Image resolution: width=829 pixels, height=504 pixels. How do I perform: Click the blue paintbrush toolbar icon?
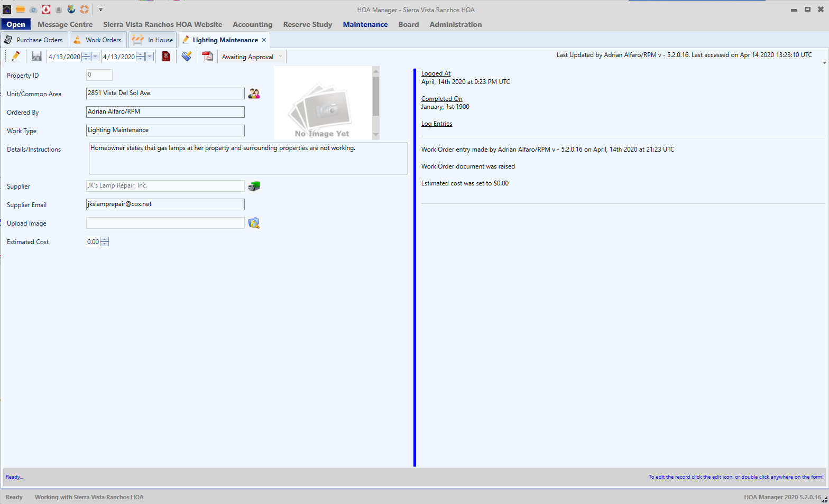click(187, 57)
